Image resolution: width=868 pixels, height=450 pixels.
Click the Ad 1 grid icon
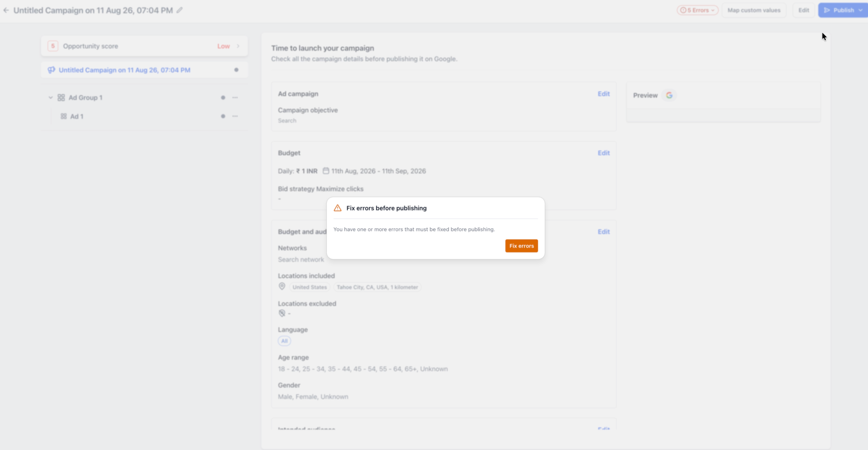[x=64, y=116]
